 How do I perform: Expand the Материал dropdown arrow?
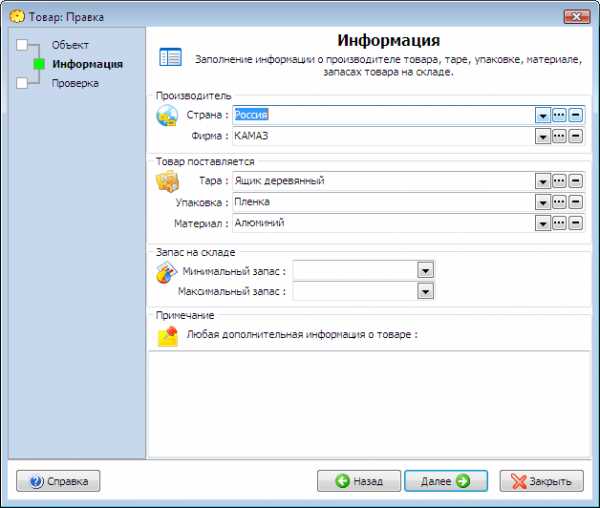coord(543,223)
